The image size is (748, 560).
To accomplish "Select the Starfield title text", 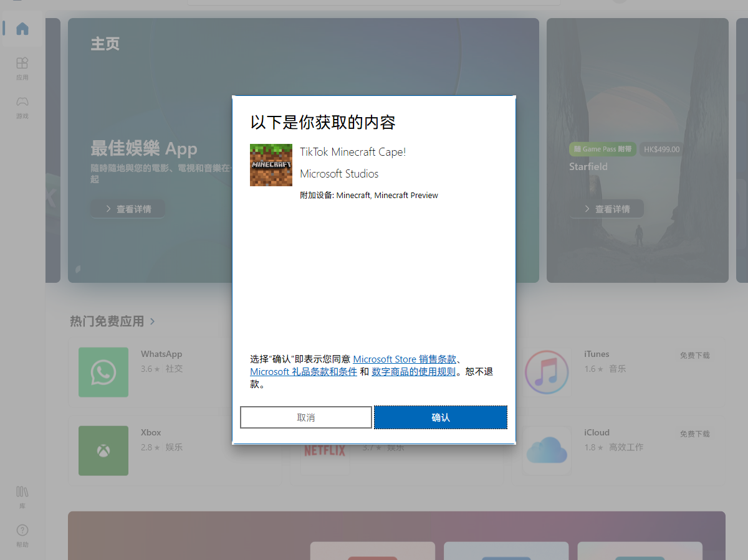I will [x=588, y=167].
